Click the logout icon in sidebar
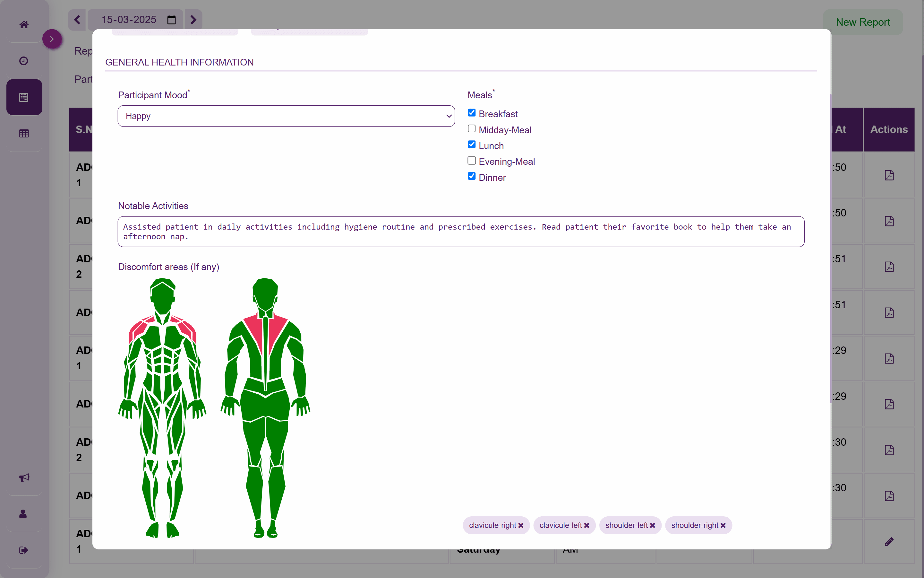 coord(24,550)
